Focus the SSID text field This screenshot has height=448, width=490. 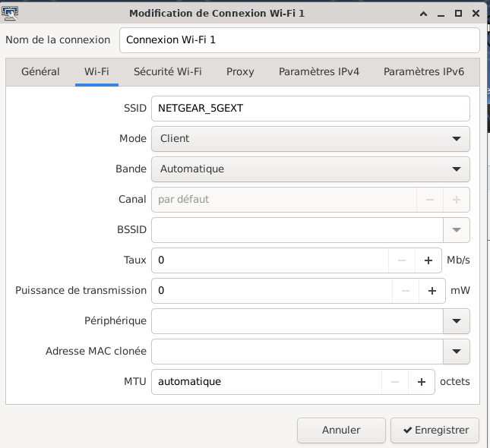click(310, 109)
